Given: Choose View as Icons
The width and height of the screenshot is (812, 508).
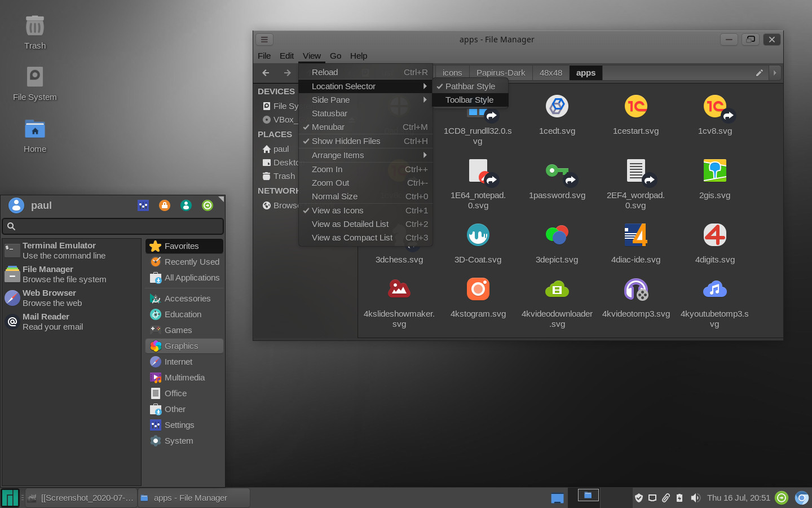Looking at the screenshot, I should pyautogui.click(x=365, y=211).
